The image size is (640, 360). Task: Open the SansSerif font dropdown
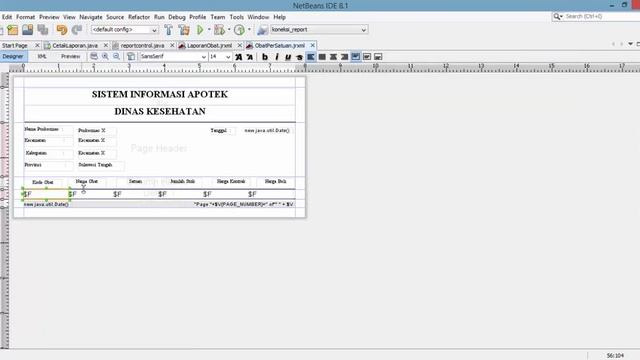pyautogui.click(x=173, y=57)
